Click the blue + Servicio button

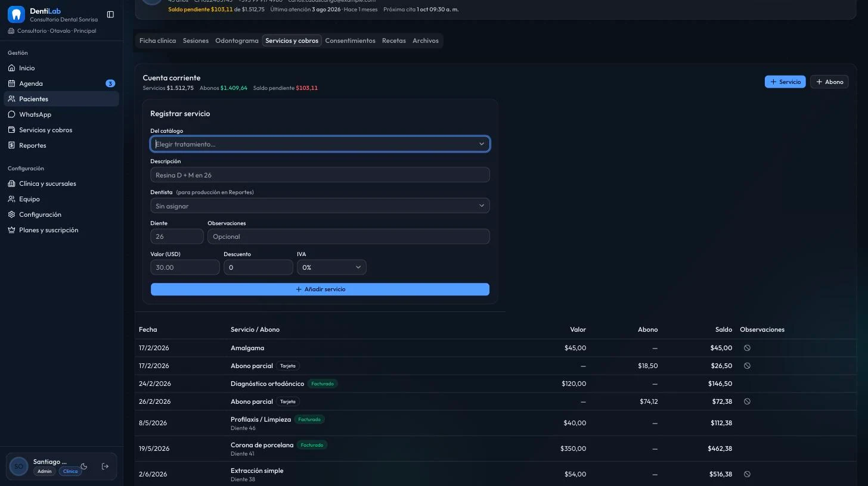785,82
